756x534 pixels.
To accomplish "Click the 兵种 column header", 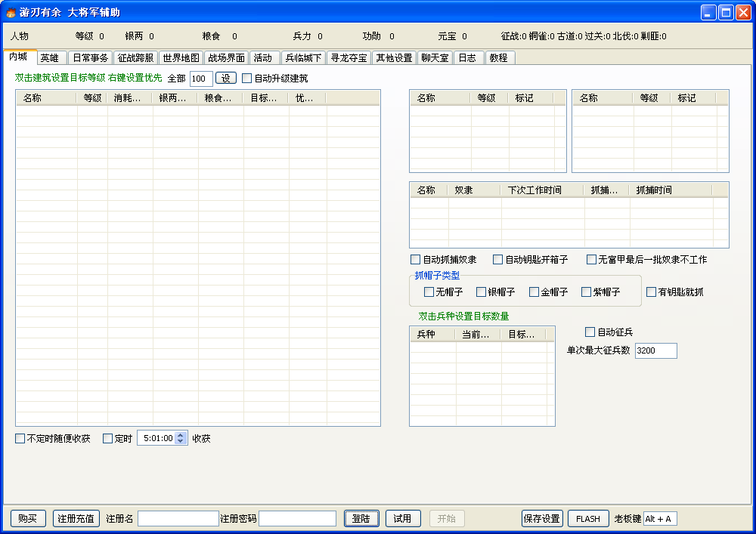I will tap(432, 334).
